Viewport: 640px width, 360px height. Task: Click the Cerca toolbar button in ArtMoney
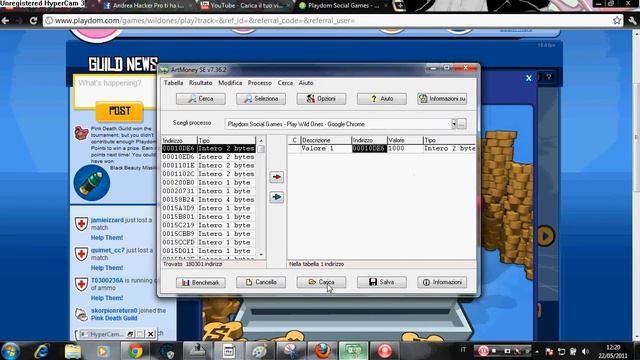(x=200, y=99)
